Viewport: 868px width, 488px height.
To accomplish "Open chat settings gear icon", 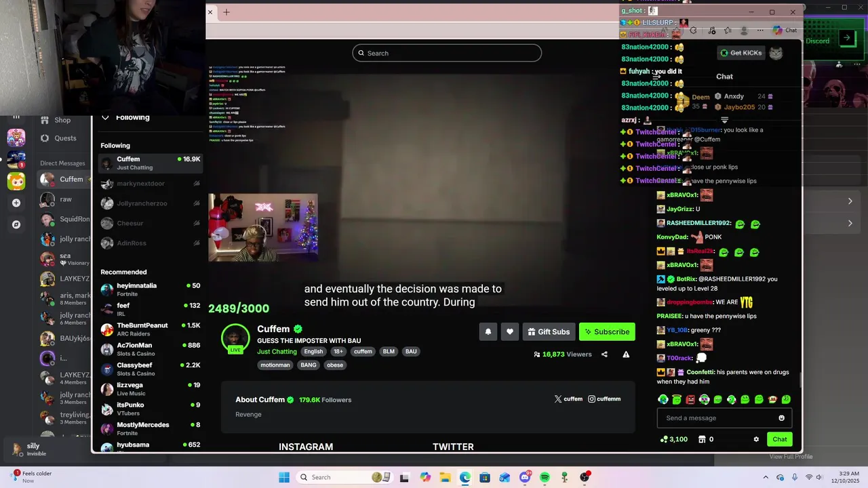I will point(756,439).
